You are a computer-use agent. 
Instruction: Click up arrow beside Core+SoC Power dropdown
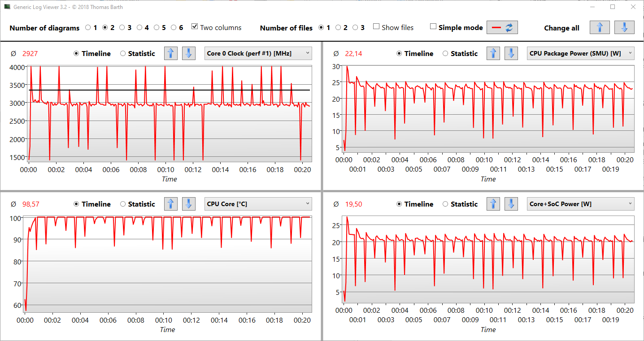point(493,204)
